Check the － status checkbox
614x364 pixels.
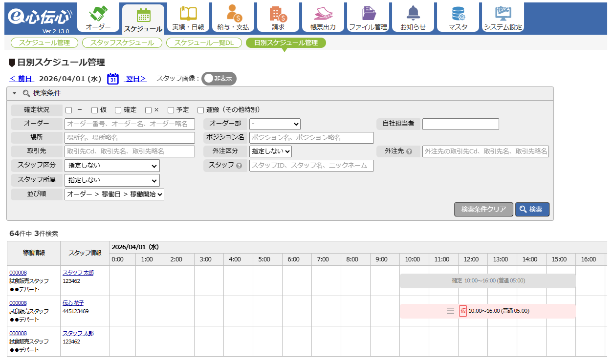(x=69, y=110)
